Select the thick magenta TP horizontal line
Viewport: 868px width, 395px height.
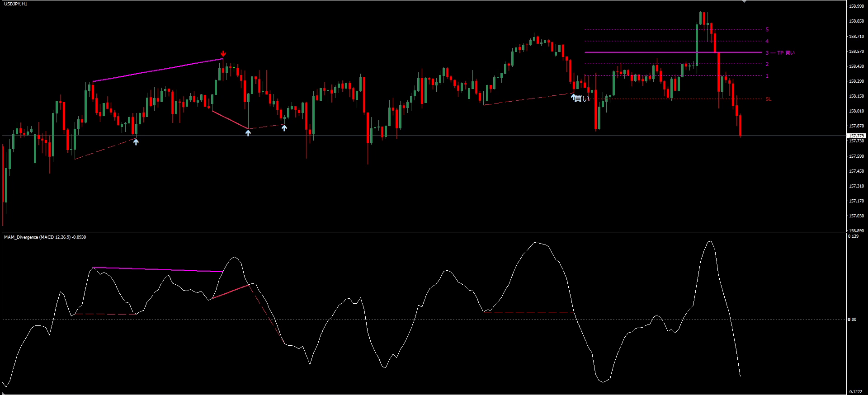click(x=673, y=53)
